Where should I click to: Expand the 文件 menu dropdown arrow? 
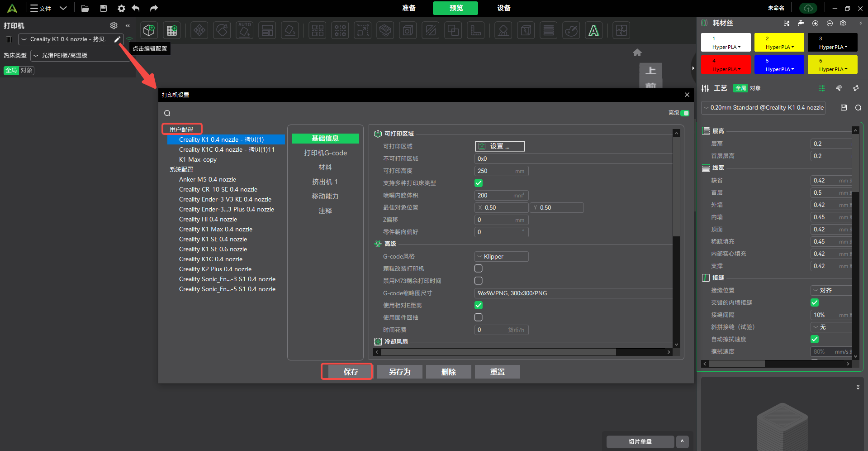point(63,8)
